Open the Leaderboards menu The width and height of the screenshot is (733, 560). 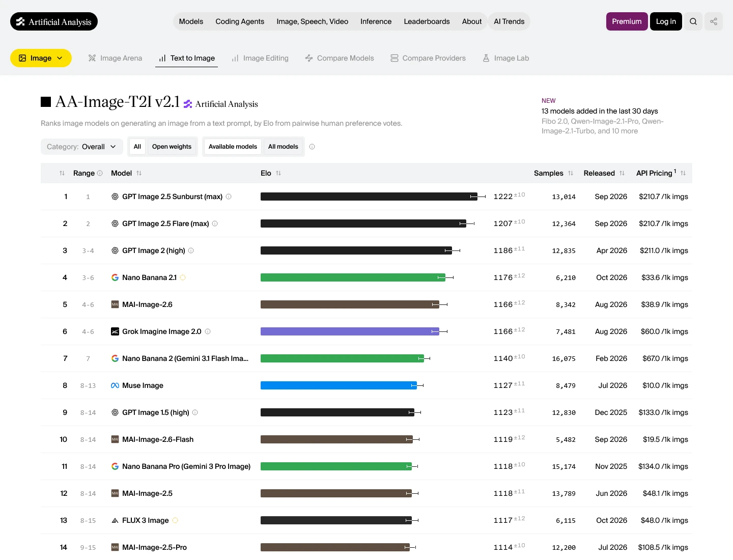pos(427,21)
